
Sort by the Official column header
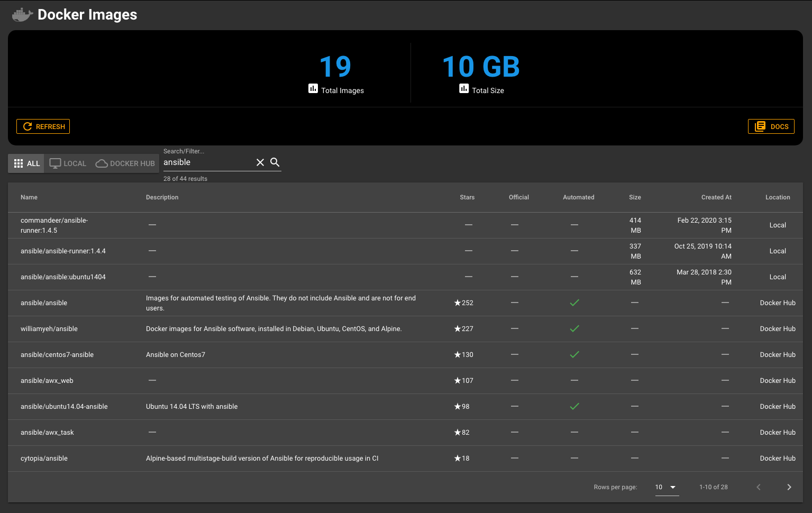click(x=519, y=197)
